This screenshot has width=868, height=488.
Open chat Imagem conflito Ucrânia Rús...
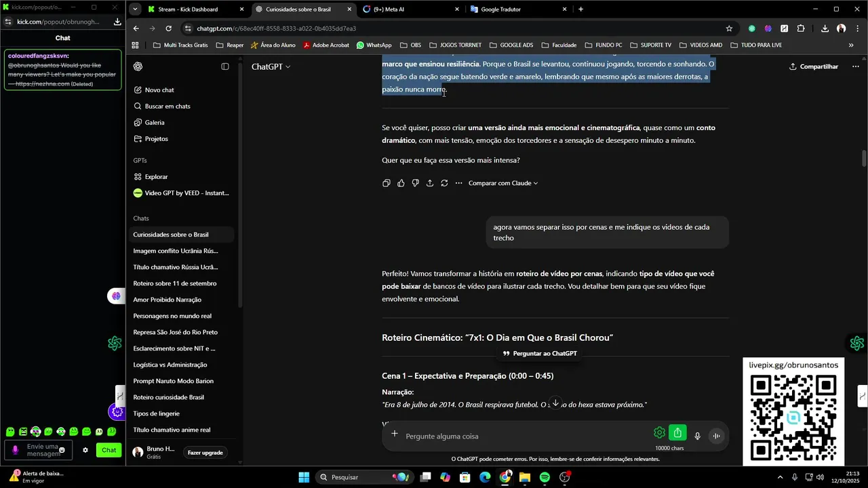(176, 251)
